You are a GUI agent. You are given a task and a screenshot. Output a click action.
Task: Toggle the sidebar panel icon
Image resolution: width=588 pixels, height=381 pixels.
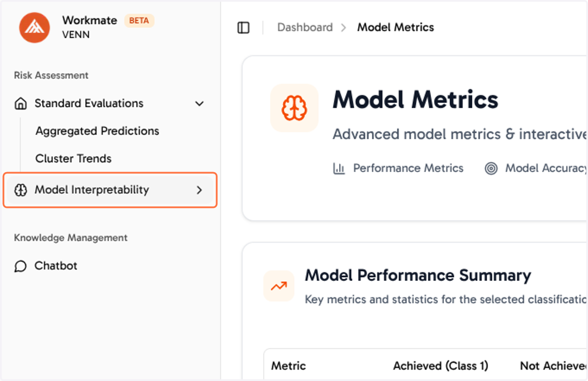click(x=244, y=27)
